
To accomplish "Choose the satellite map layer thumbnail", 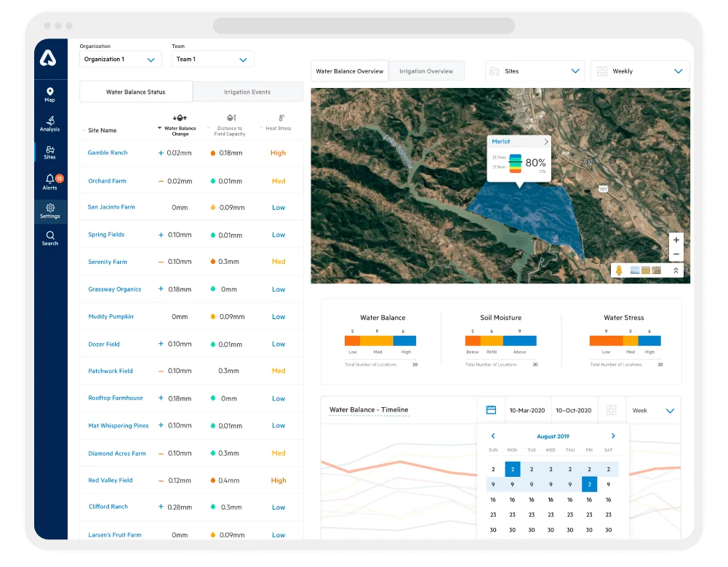I will coord(656,270).
